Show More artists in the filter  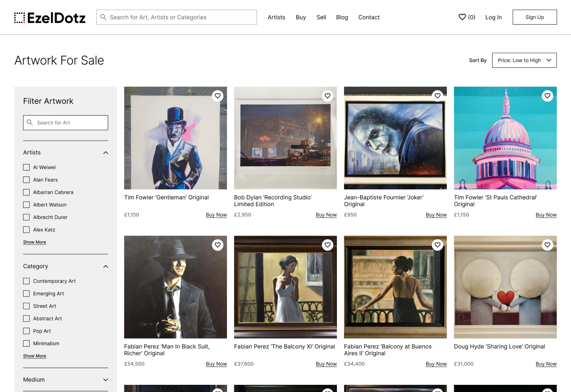(x=35, y=242)
